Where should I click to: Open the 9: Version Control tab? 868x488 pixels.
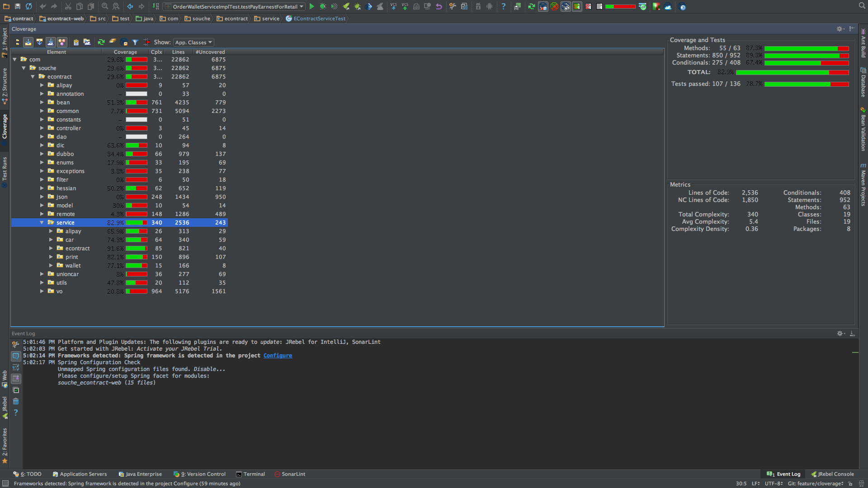199,474
